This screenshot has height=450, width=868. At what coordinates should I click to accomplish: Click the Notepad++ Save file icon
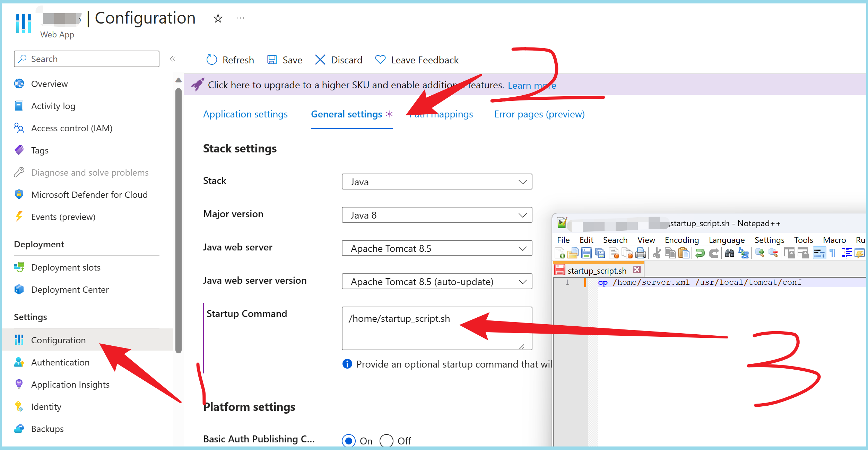(586, 253)
